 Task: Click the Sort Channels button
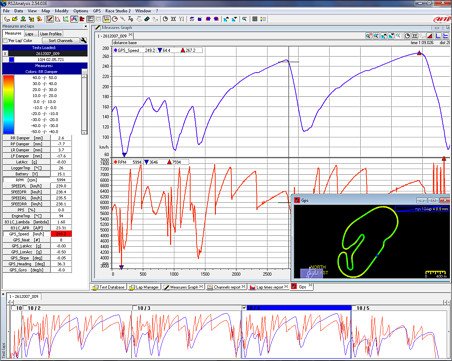pos(61,40)
